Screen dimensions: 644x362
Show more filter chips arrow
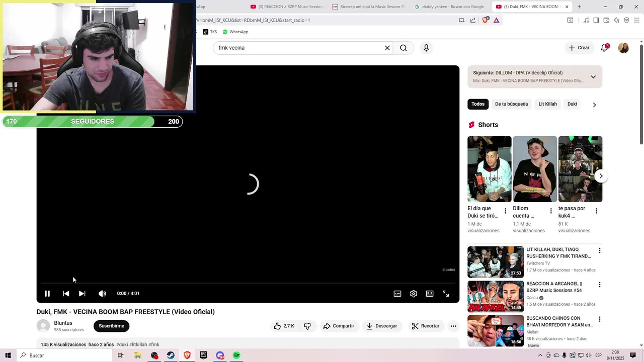coord(594,105)
